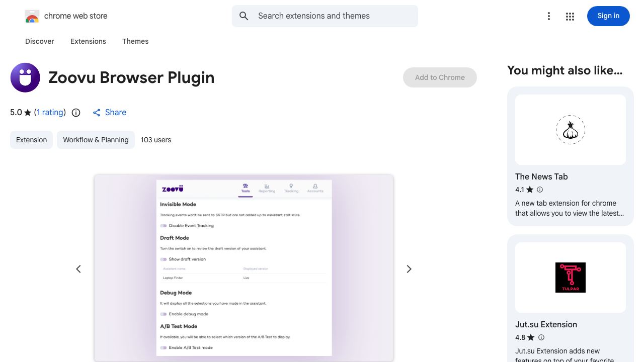Click the Zoovu screenshot preview image

(244, 268)
